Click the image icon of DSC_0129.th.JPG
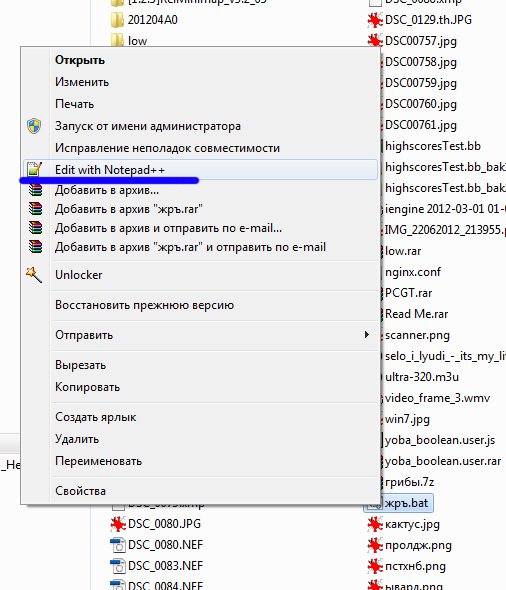506x590 pixels. coord(375,20)
